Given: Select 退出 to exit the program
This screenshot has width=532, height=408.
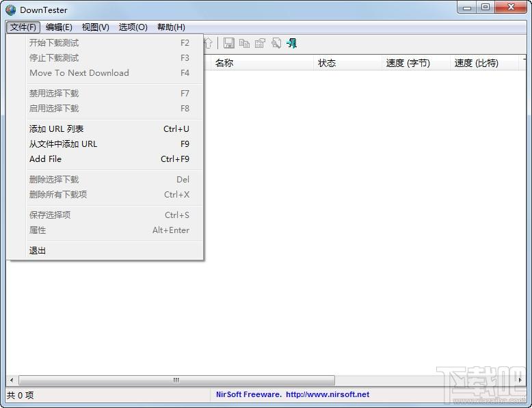Looking at the screenshot, I should point(109,250).
